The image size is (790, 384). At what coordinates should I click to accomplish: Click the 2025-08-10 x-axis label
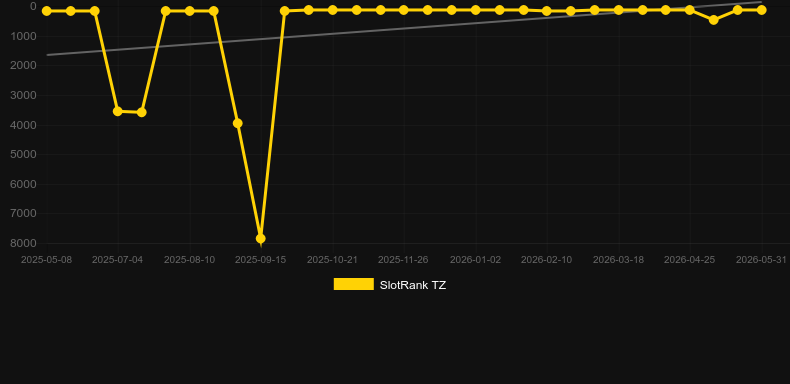(x=189, y=260)
